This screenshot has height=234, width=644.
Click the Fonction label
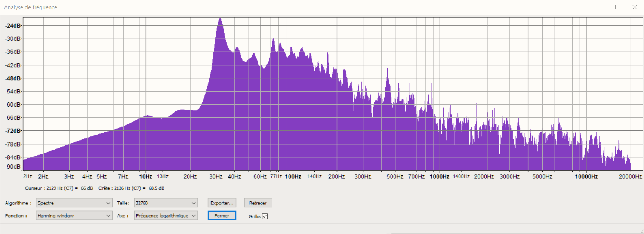[x=16, y=216]
